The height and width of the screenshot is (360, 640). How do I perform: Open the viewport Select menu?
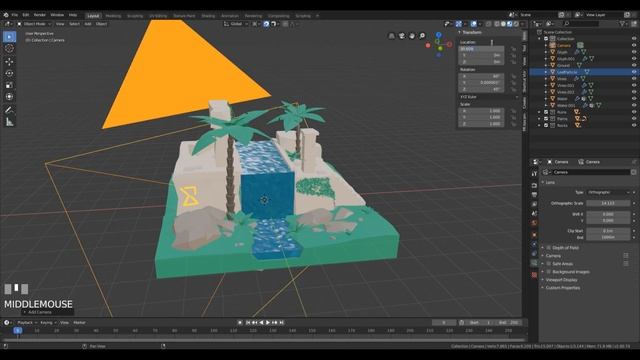pyautogui.click(x=74, y=24)
